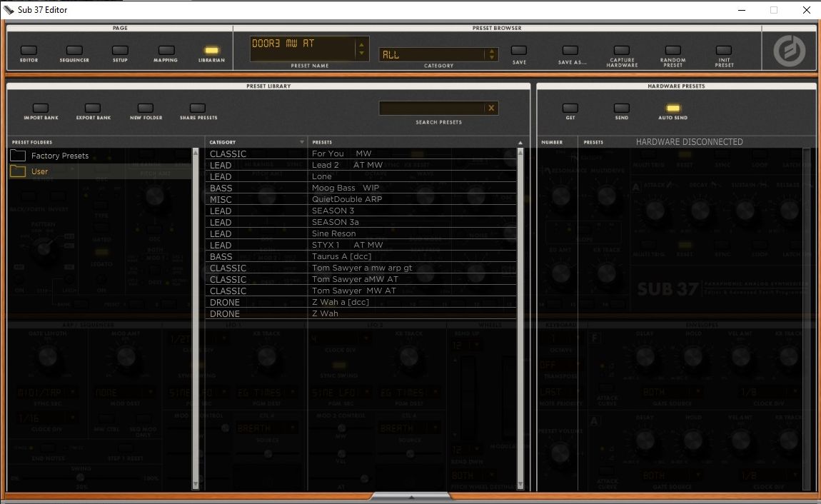Click the Init Preset button
Image resolution: width=821 pixels, height=504 pixels.
(724, 50)
